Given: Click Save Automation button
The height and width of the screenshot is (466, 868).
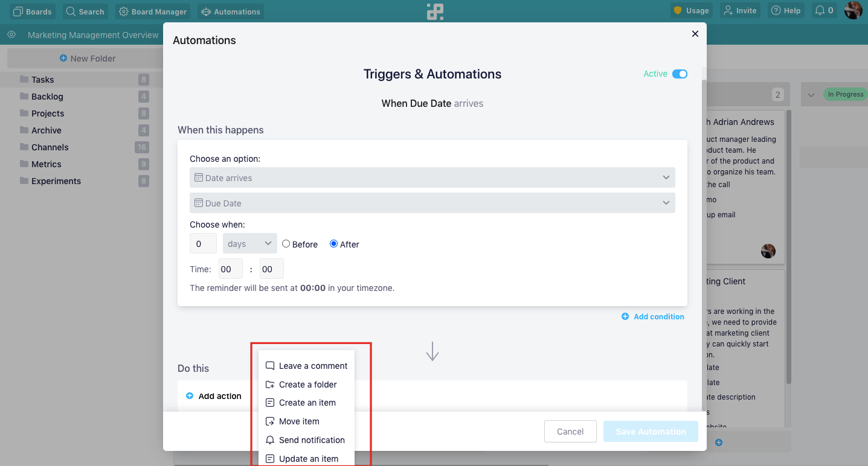Looking at the screenshot, I should 651,432.
